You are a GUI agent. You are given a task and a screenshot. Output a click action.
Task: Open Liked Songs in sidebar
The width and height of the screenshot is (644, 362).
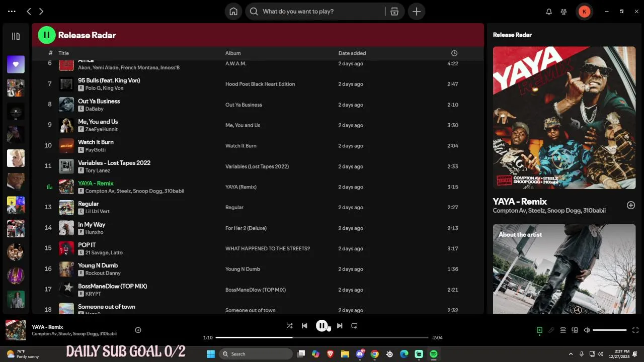pos(16,64)
